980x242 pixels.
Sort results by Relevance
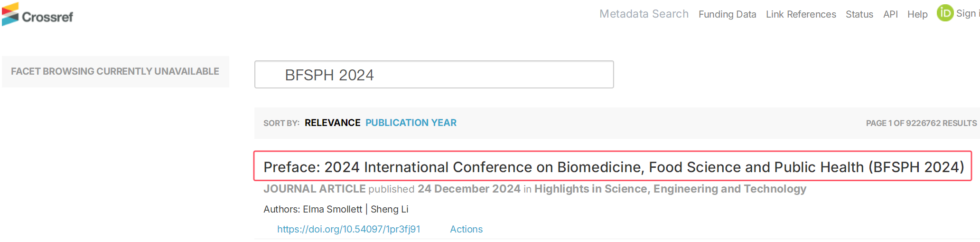click(x=332, y=123)
